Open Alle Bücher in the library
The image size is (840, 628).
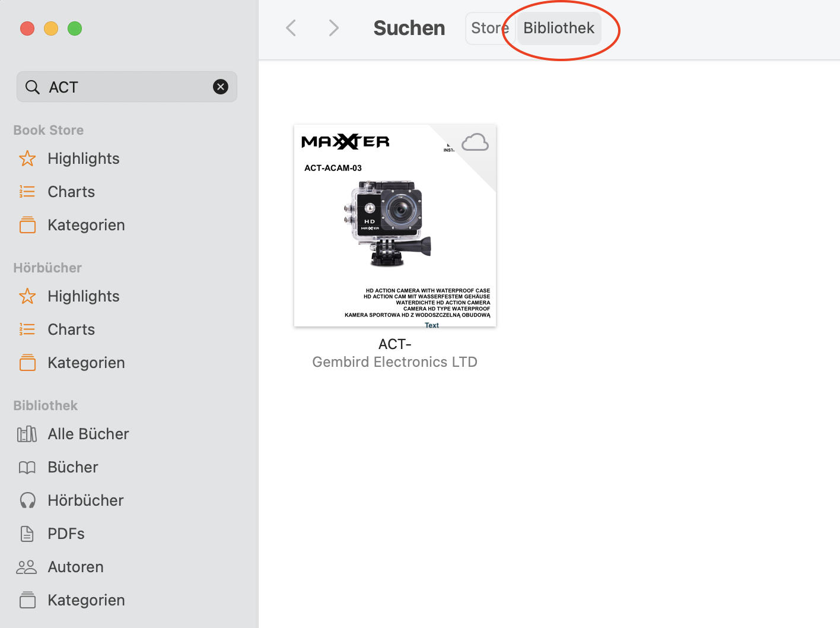coord(88,434)
